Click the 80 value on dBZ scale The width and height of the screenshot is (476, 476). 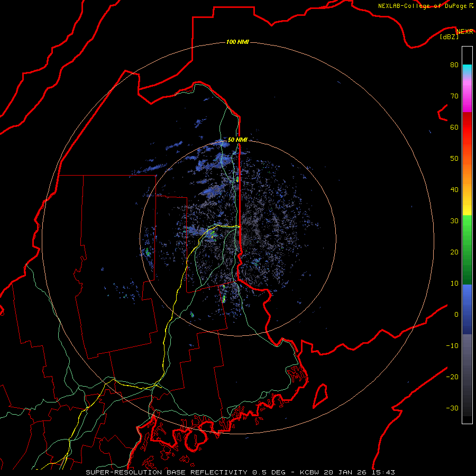coord(454,65)
